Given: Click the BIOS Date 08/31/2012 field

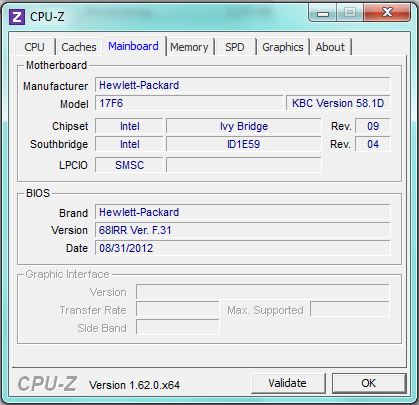Looking at the screenshot, I should pos(242,248).
